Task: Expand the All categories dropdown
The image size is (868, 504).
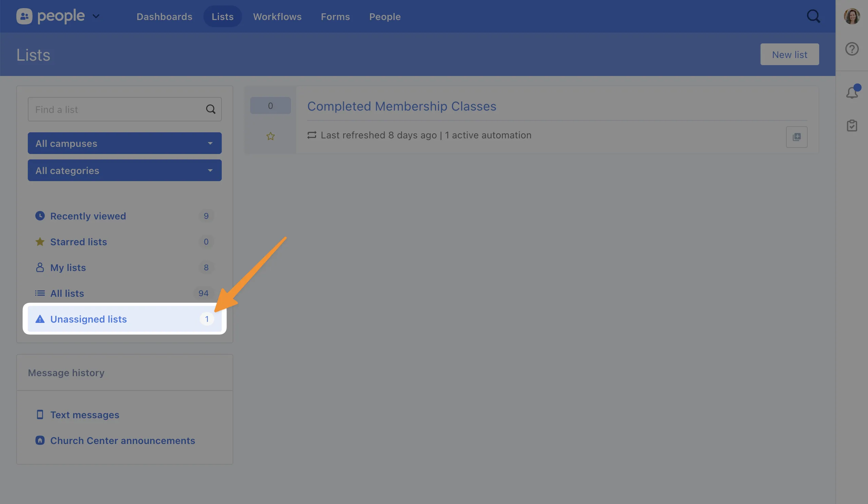Action: pyautogui.click(x=124, y=171)
